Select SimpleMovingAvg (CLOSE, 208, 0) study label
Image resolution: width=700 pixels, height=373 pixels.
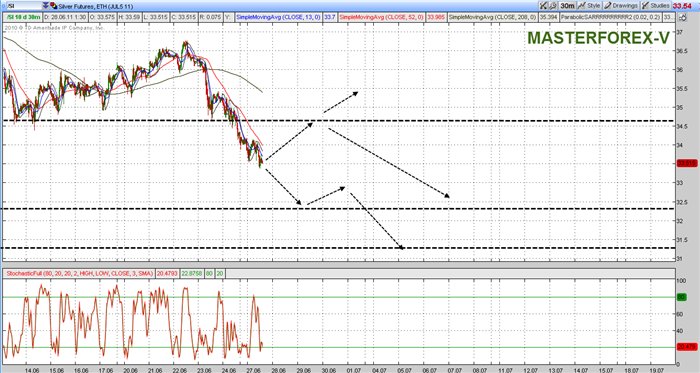pos(492,17)
